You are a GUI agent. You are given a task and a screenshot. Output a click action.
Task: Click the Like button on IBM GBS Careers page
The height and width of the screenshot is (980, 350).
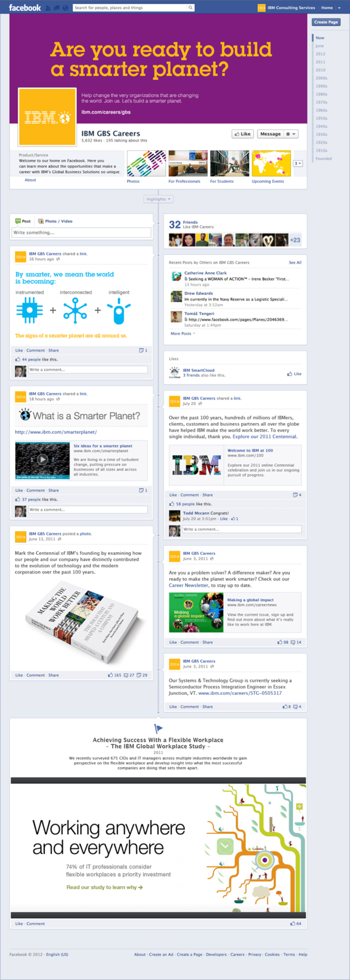tap(243, 134)
